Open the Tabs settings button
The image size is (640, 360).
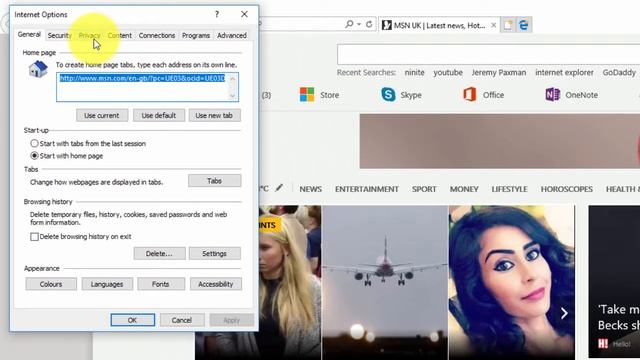[214, 181]
